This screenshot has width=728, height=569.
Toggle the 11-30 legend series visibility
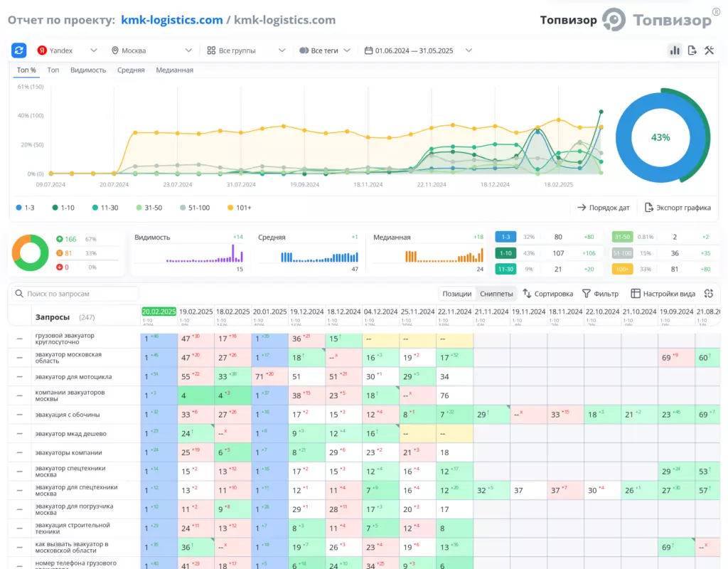point(105,208)
